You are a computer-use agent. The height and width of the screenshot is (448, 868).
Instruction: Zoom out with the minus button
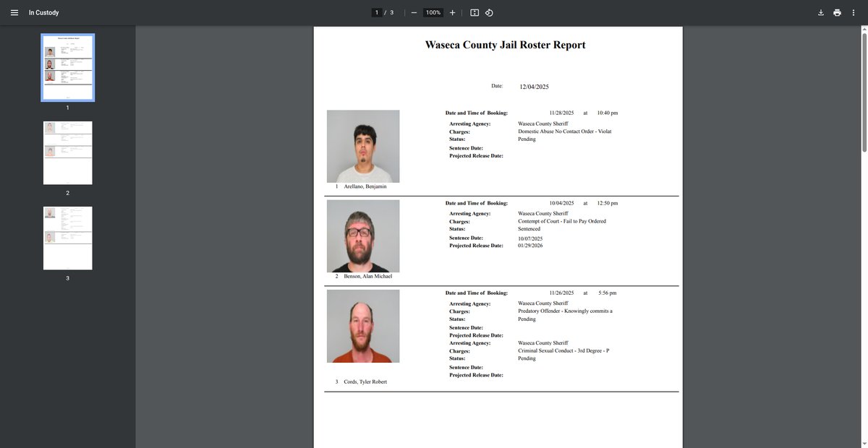414,12
